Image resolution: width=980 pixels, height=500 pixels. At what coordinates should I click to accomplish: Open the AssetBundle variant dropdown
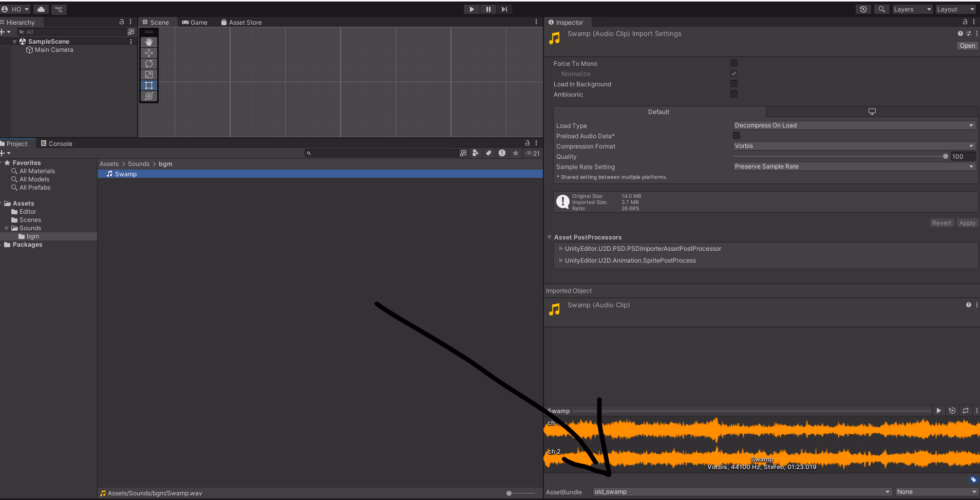point(936,492)
